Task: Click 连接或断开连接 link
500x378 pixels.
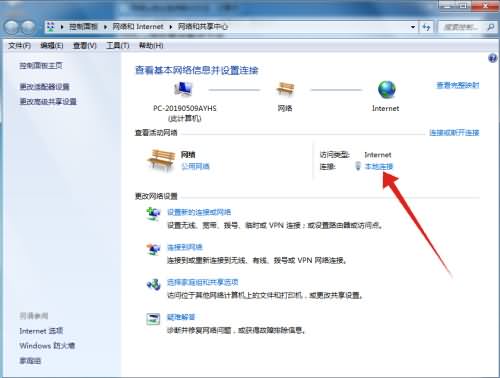Action: (454, 133)
